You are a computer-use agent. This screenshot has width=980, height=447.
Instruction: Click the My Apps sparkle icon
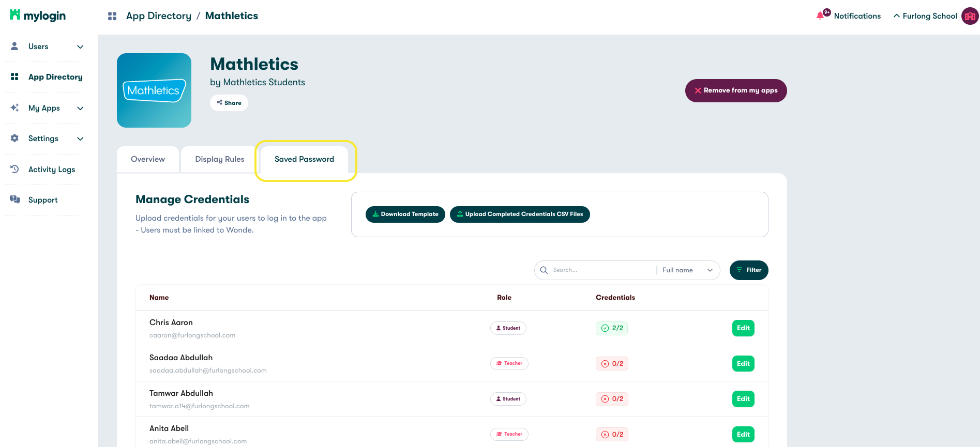click(x=14, y=107)
